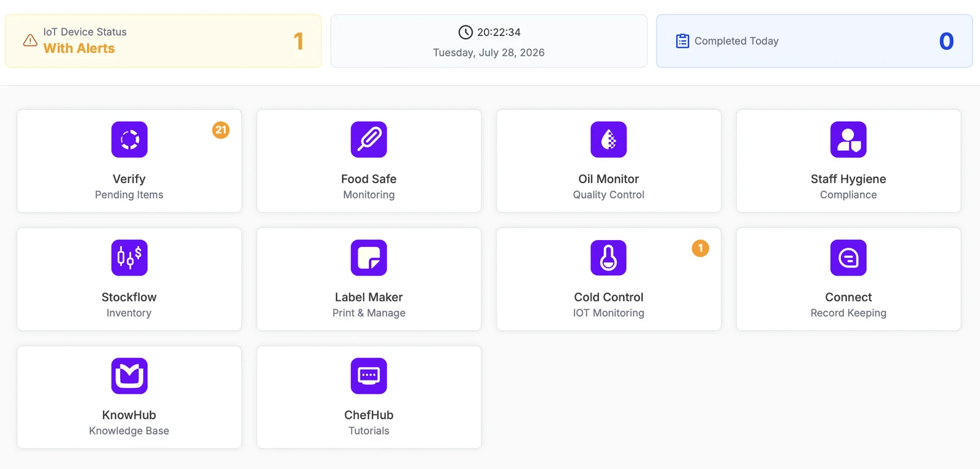980x469 pixels.
Task: Click the Food Safe title
Action: tap(369, 179)
